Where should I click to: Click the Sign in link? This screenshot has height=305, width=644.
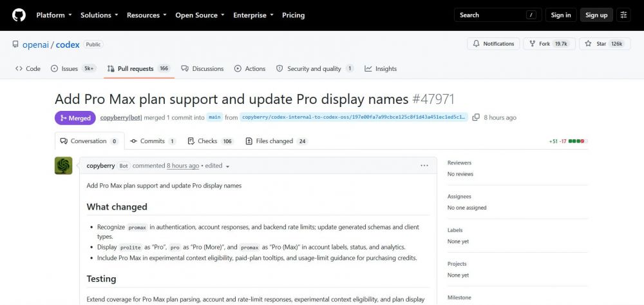[x=561, y=15]
